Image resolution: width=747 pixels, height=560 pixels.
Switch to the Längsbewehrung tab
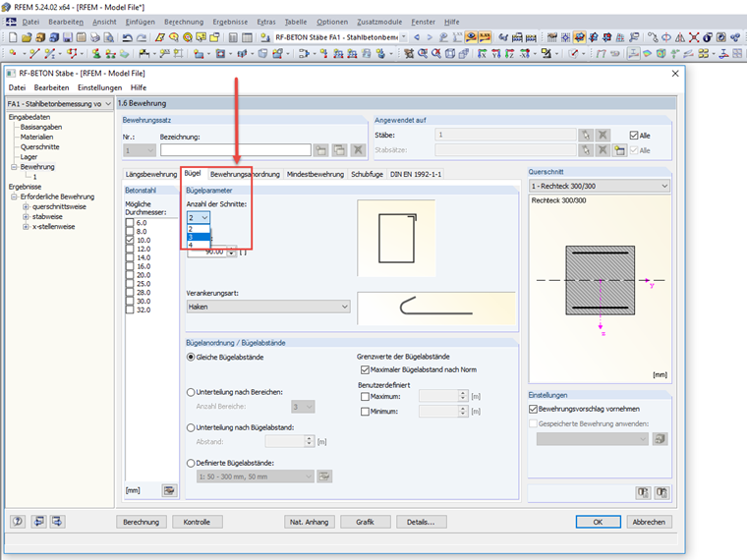tap(151, 174)
